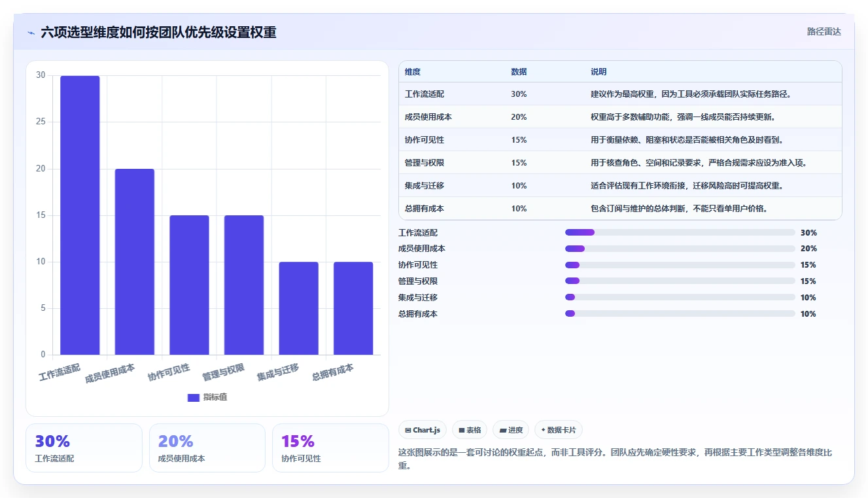Viewport: 868px width, 498px height.
Task: Click the 表格 tag
Action: [470, 430]
